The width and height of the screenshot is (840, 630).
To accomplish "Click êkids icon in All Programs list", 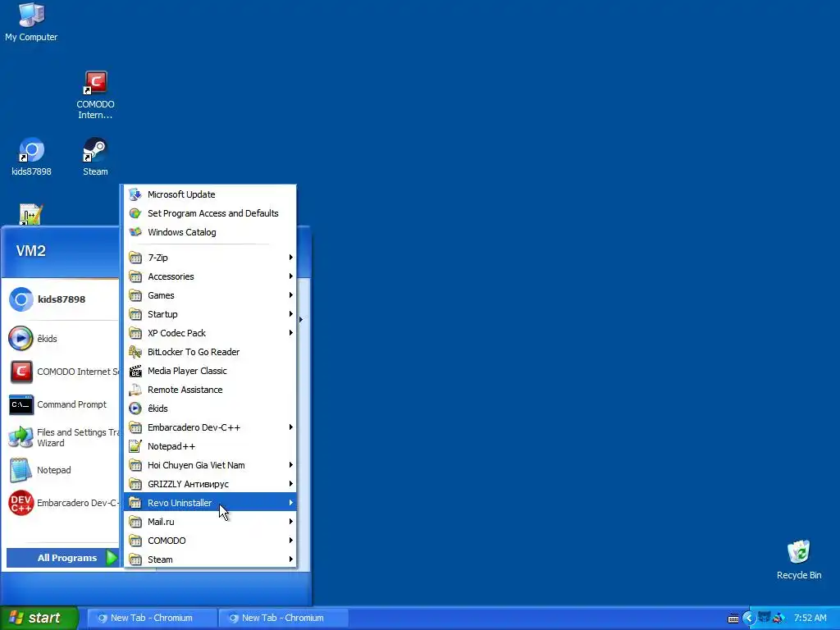I will pyautogui.click(x=135, y=409).
